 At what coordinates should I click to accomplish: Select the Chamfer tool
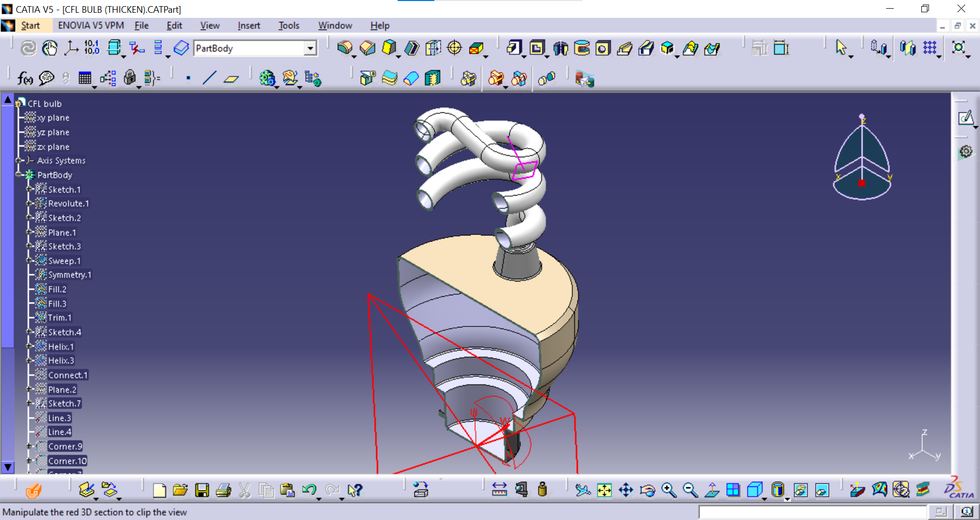367,48
